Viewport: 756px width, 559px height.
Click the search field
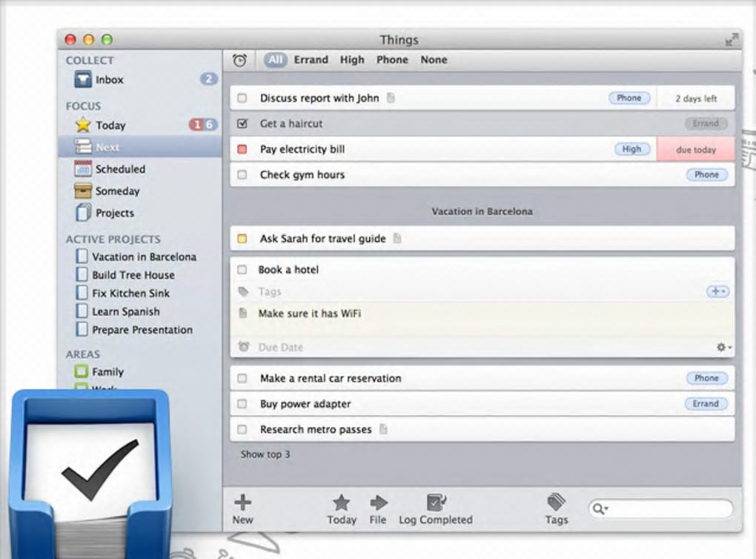pyautogui.click(x=660, y=509)
